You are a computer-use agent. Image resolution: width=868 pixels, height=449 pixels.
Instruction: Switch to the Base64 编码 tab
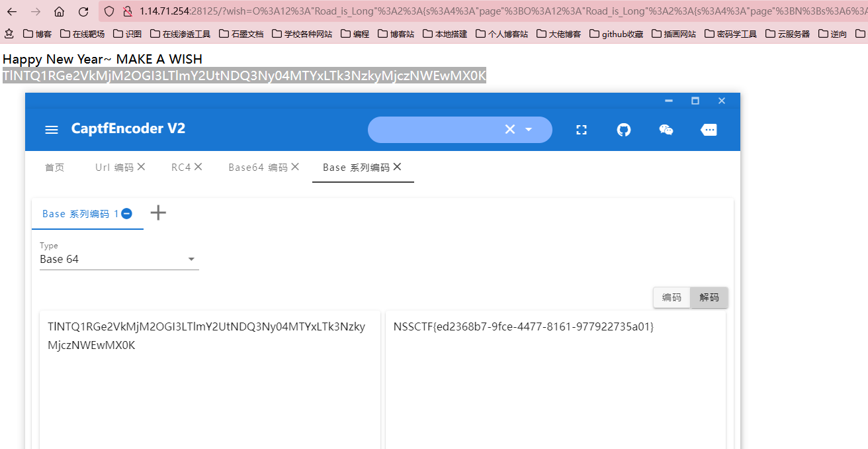(258, 168)
